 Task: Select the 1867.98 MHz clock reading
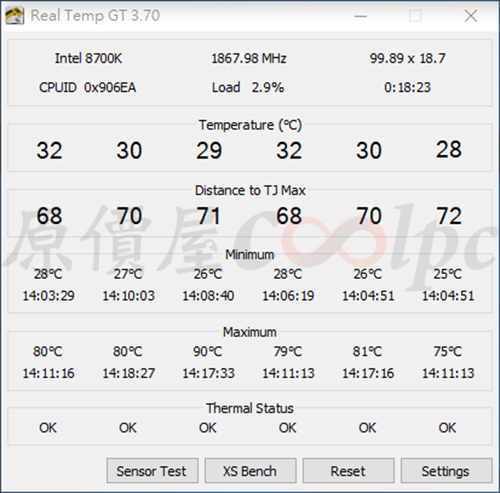point(249,59)
